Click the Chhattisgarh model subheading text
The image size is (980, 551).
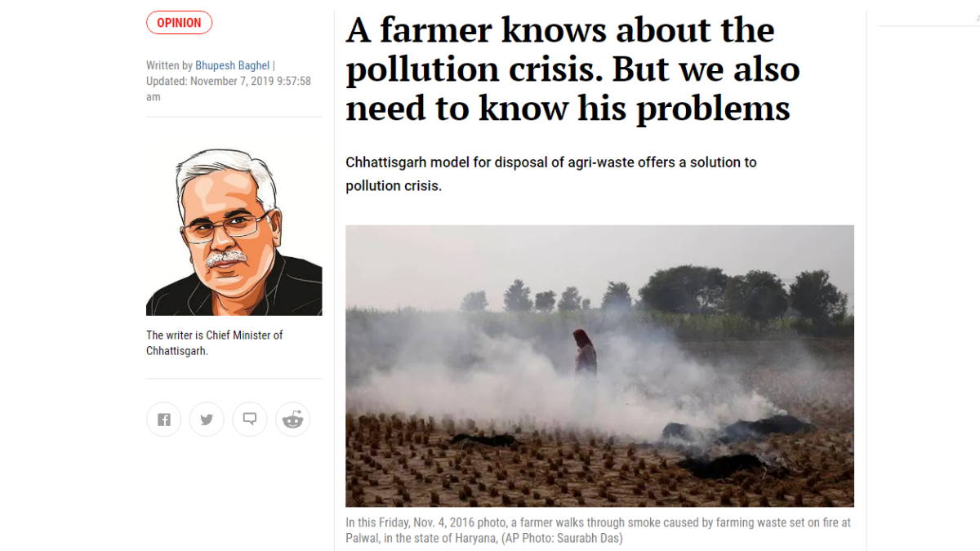pyautogui.click(x=551, y=174)
